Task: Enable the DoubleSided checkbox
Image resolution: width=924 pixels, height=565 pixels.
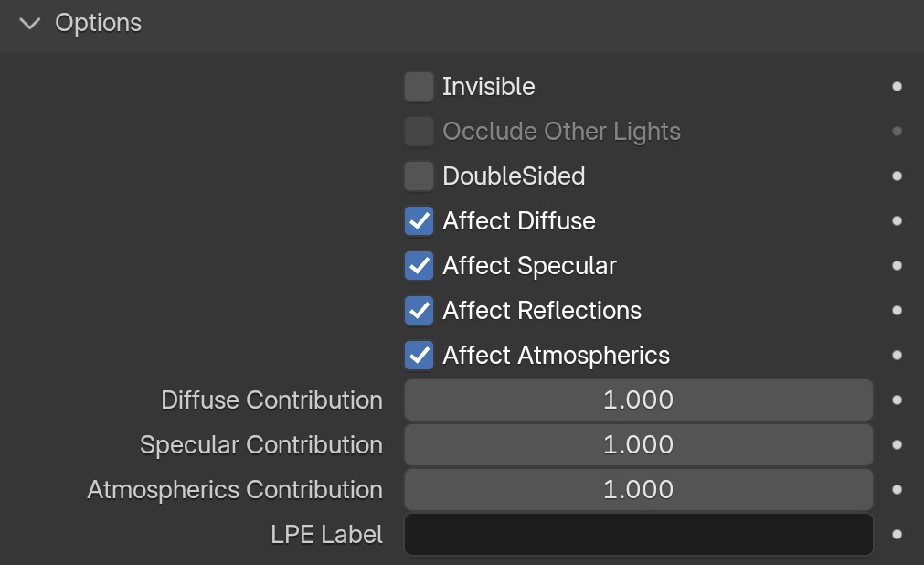Action: coord(419,176)
